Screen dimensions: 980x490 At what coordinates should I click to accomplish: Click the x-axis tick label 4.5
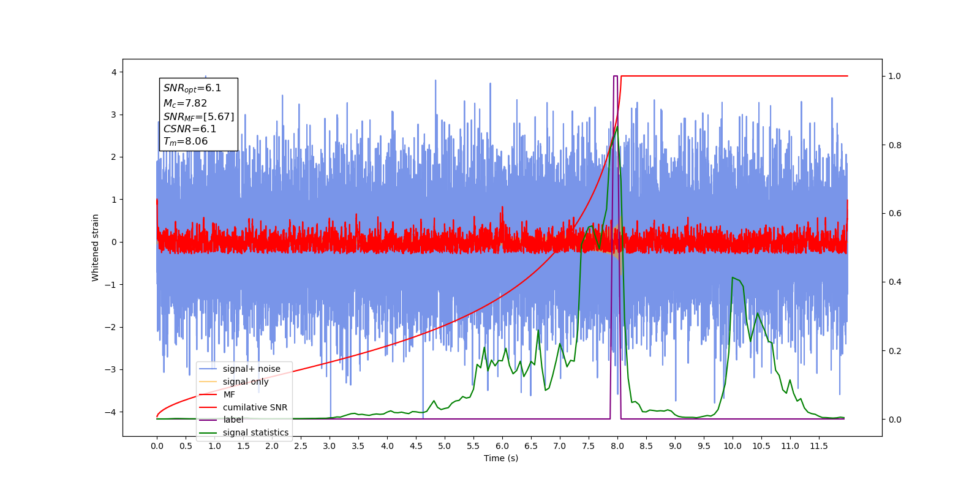pos(416,446)
